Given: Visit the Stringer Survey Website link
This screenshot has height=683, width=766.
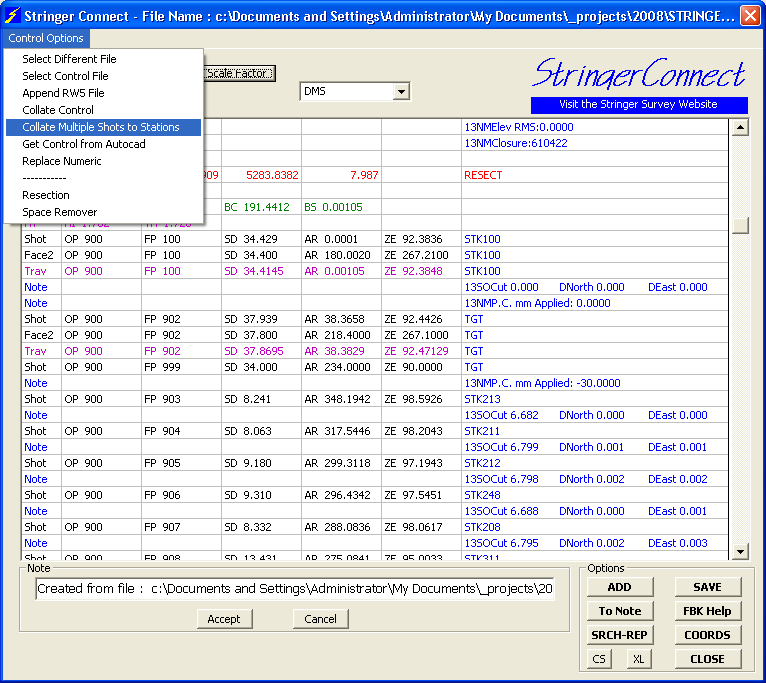Looking at the screenshot, I should [x=638, y=104].
